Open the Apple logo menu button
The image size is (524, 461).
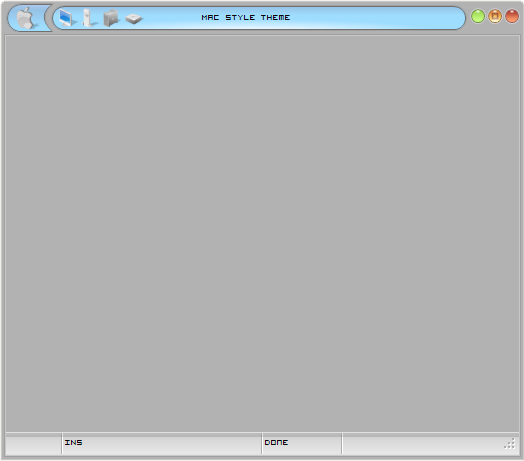[x=26, y=18]
